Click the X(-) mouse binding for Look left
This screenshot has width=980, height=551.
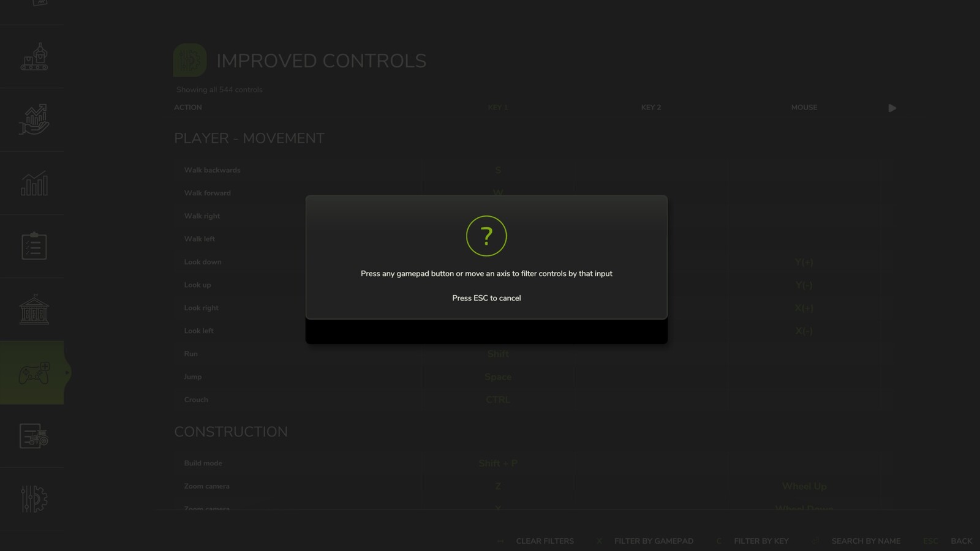pos(804,331)
